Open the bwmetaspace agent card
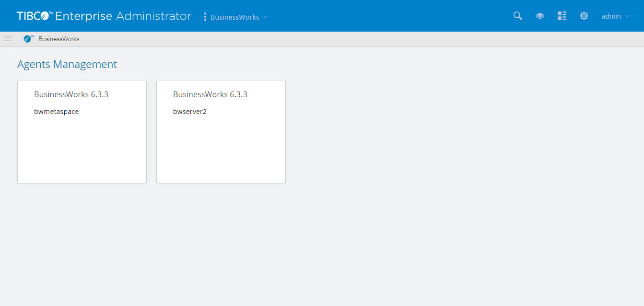644x306 pixels. coord(82,132)
